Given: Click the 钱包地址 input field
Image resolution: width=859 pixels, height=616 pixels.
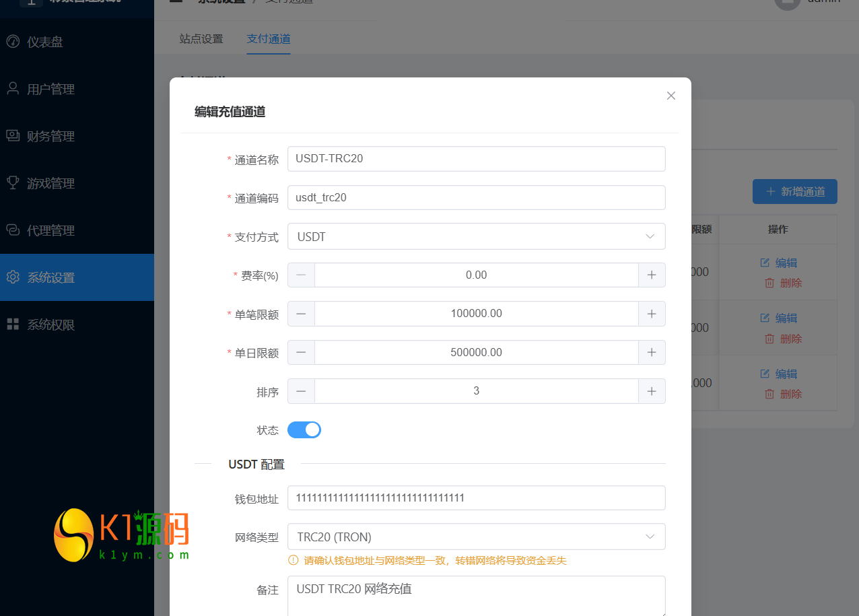Looking at the screenshot, I should [x=477, y=498].
